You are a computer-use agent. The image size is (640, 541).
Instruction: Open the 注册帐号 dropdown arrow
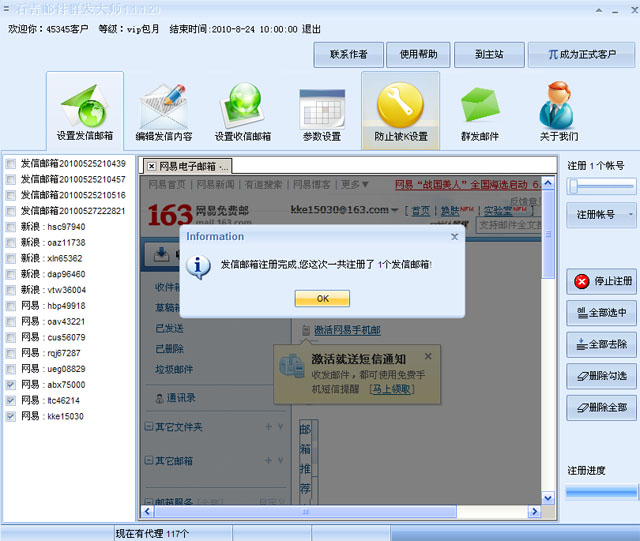click(x=631, y=215)
